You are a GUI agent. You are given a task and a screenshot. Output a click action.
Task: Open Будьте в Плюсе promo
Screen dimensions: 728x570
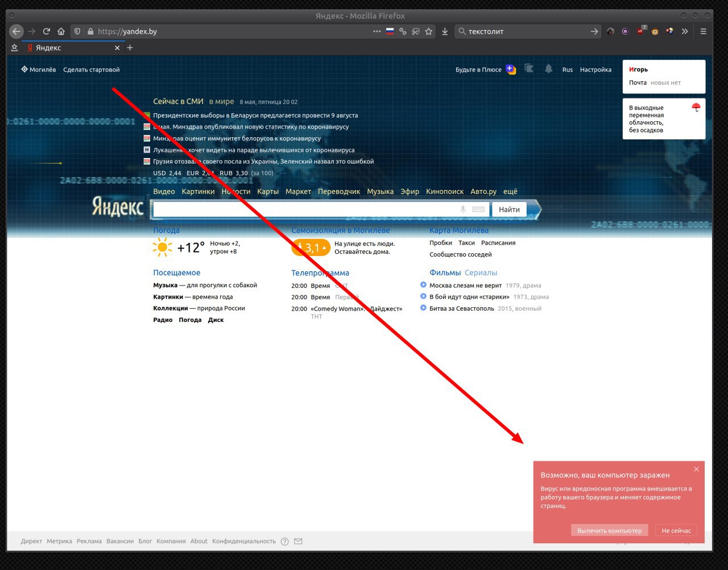478,69
